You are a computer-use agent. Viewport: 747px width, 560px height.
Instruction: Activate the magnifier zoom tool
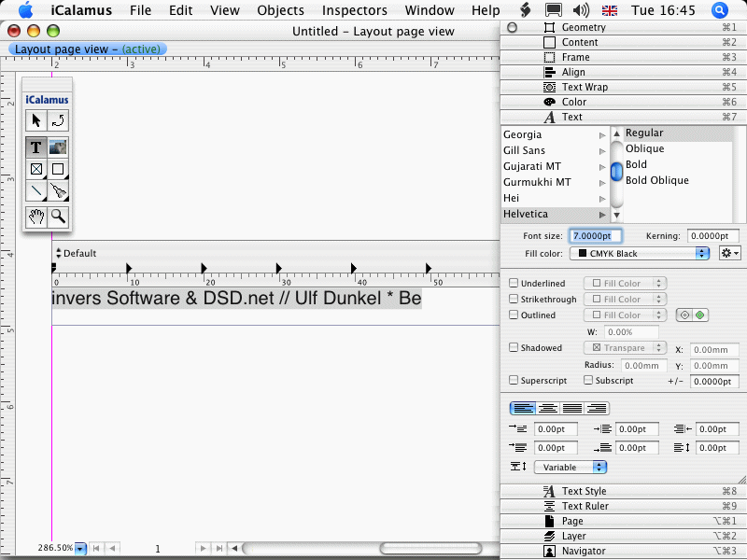pyautogui.click(x=58, y=217)
